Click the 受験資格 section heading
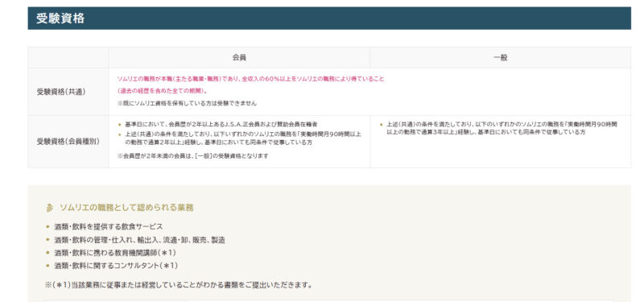644x302 pixels. click(x=60, y=19)
